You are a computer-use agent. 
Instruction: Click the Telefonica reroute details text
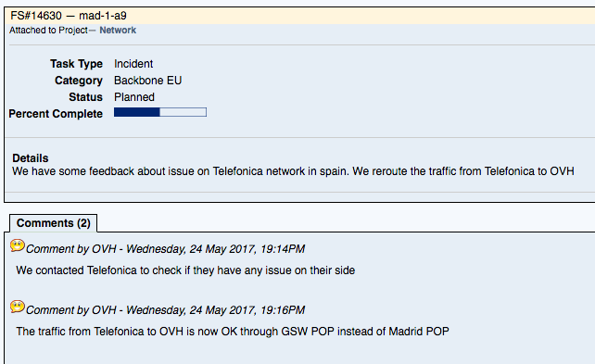[x=293, y=171]
